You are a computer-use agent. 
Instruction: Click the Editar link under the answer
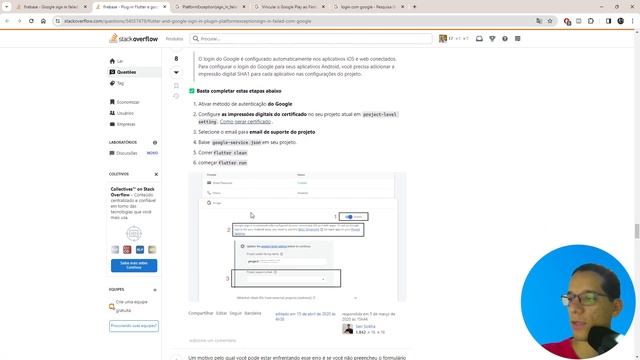click(x=221, y=313)
